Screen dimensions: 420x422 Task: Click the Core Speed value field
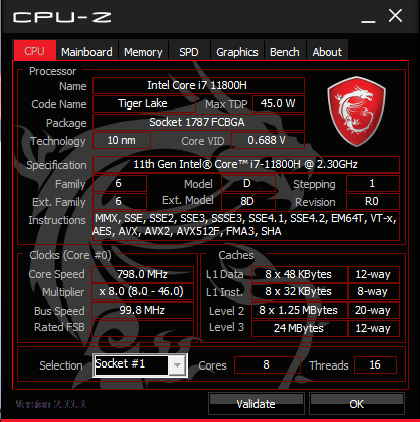142,274
